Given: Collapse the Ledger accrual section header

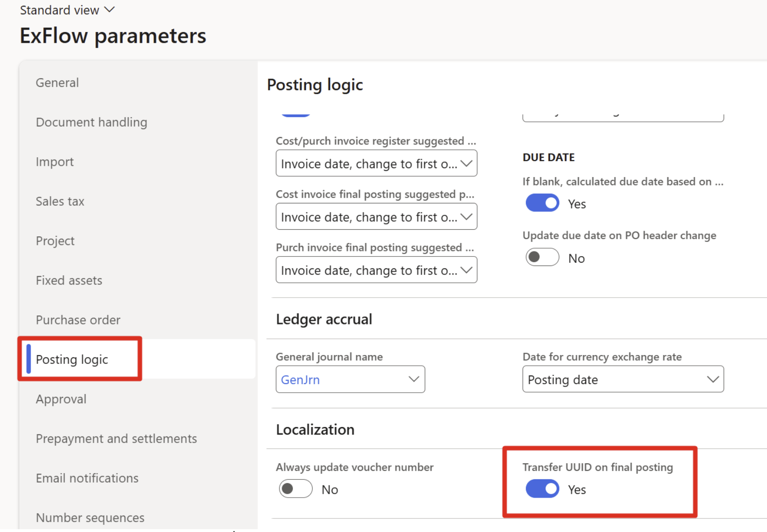Looking at the screenshot, I should [x=324, y=319].
